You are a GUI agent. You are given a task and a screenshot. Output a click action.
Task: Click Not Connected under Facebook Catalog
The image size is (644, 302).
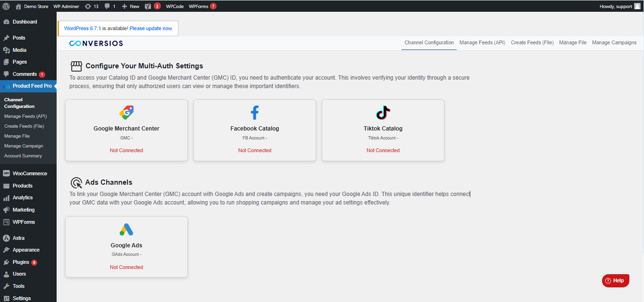255,150
